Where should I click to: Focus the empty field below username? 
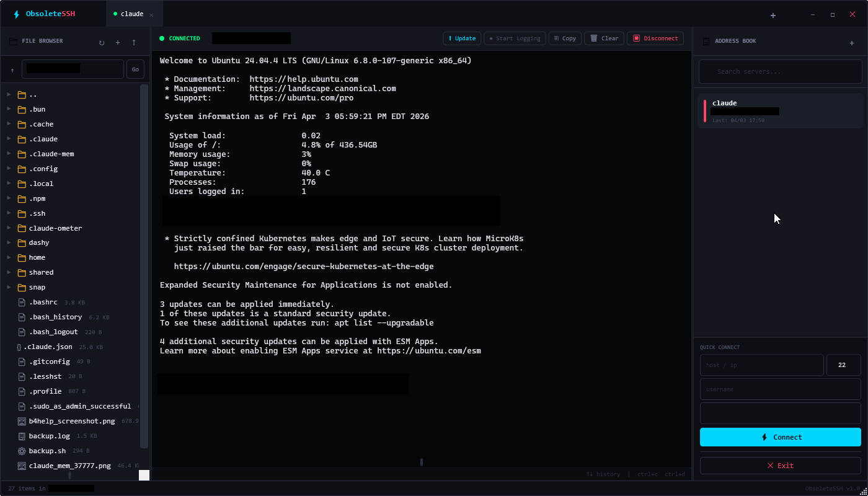781,413
